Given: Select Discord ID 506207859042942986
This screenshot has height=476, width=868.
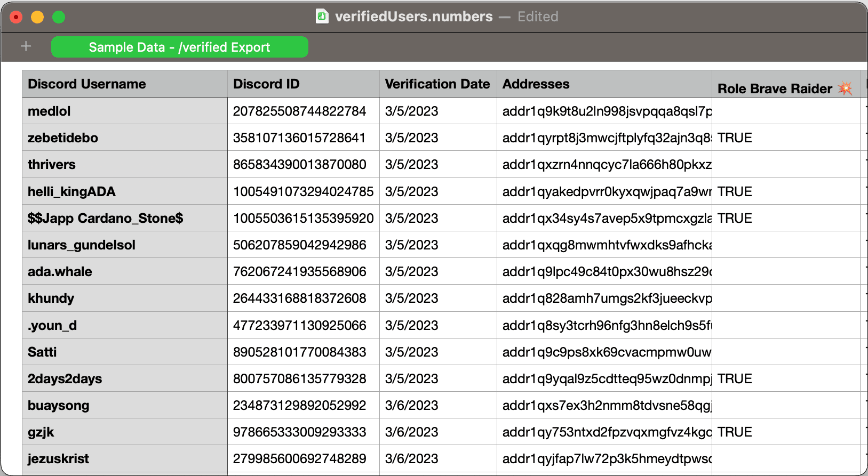Looking at the screenshot, I should click(304, 245).
